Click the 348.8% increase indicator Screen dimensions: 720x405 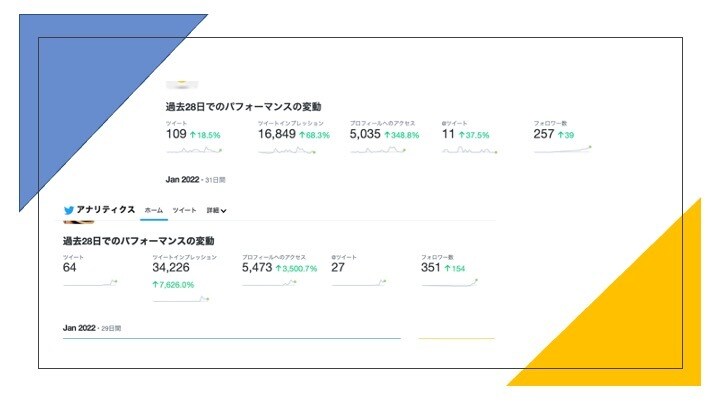point(402,135)
